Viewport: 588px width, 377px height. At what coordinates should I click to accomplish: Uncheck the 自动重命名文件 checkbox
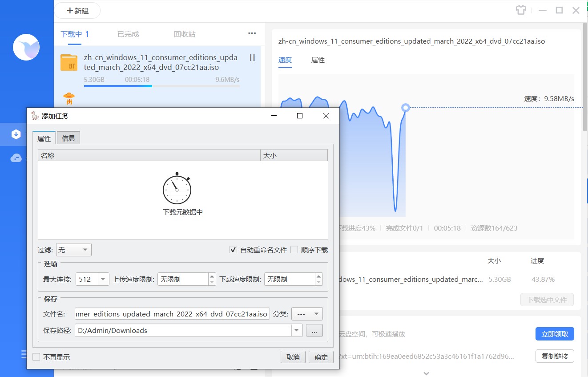pyautogui.click(x=234, y=249)
